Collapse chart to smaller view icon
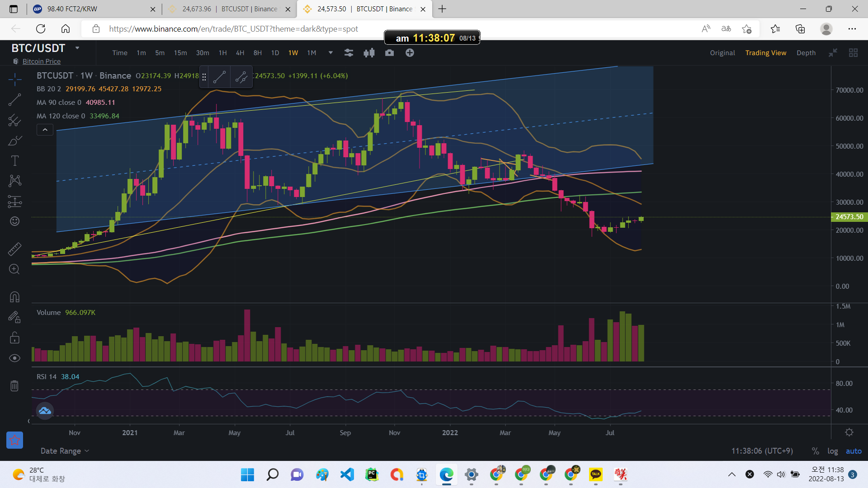 coord(833,53)
